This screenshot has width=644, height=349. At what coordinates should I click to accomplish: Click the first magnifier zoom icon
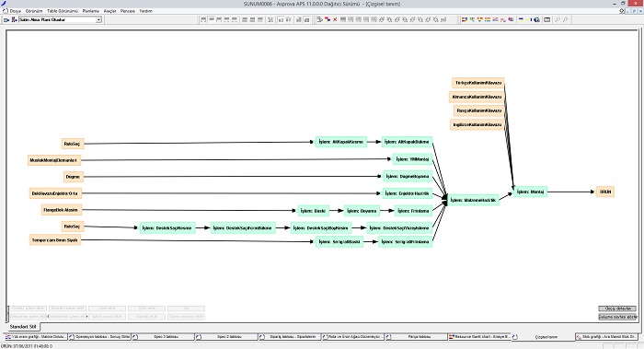click(x=558, y=19)
